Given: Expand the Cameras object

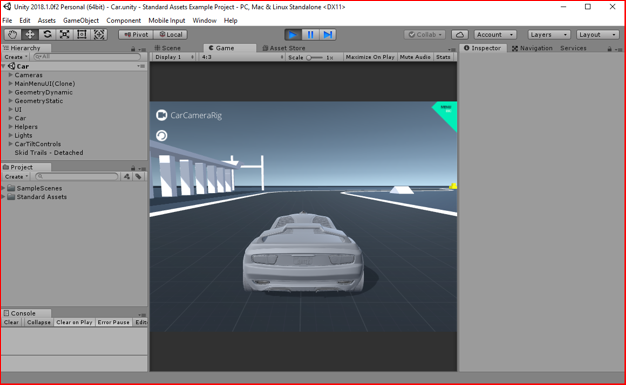Looking at the screenshot, I should (x=10, y=75).
